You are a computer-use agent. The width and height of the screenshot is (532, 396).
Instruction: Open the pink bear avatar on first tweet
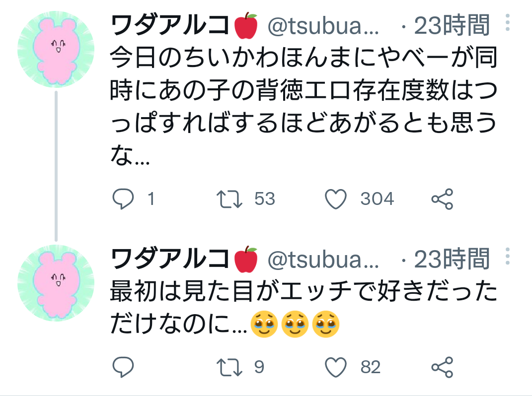click(x=56, y=50)
